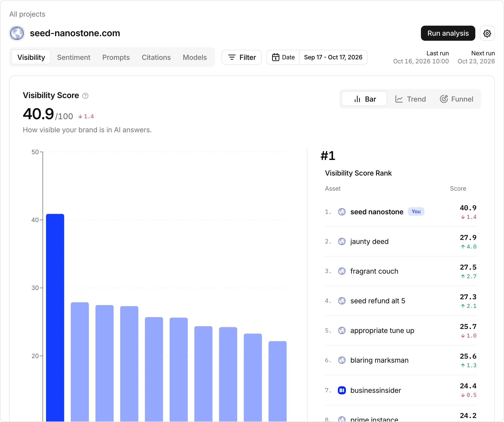Click the globe icon beside fragrant couch
504x422 pixels.
click(x=342, y=271)
